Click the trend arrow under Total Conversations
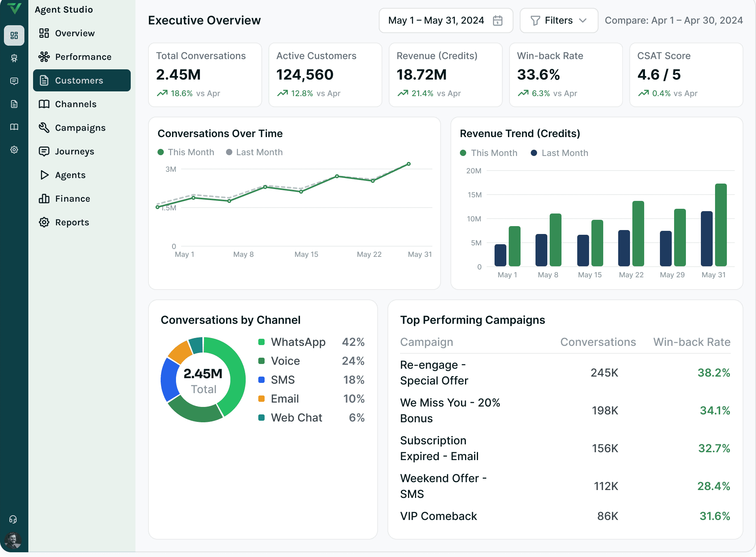The image size is (756, 557). (x=162, y=93)
